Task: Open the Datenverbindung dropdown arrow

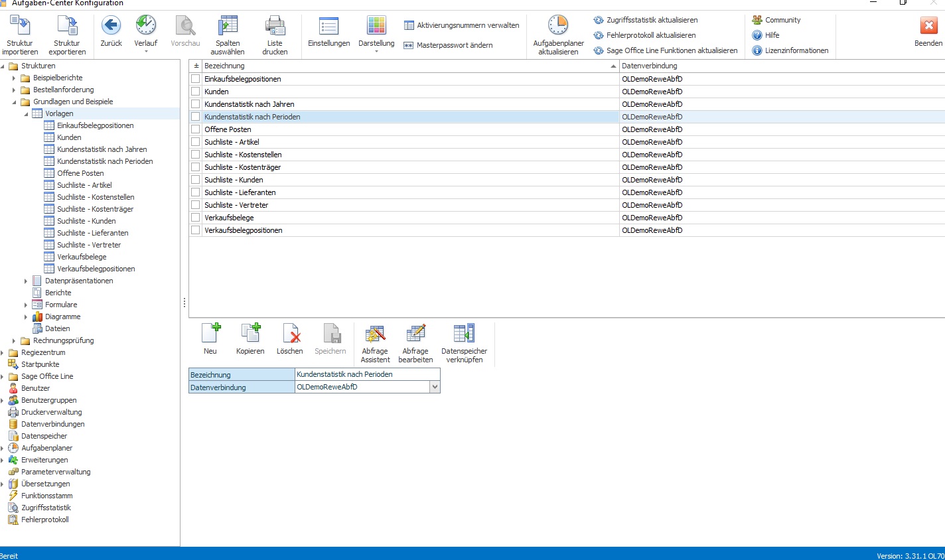Action: coord(435,387)
